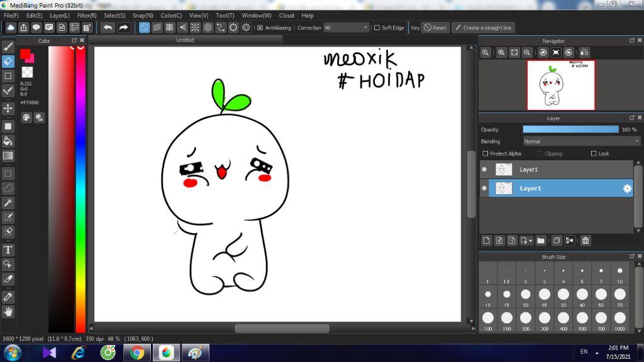Click the layer Opacity slider
Image resolution: width=644 pixels, height=362 pixels.
(x=570, y=129)
